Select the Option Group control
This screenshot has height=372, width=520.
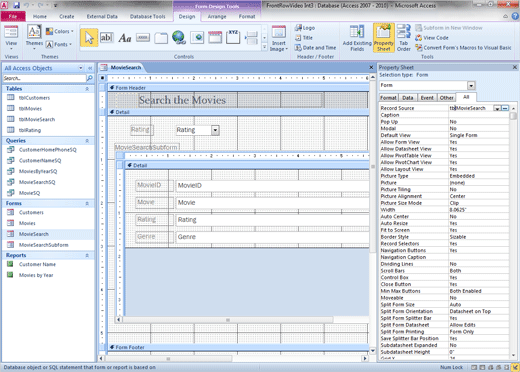point(233,37)
